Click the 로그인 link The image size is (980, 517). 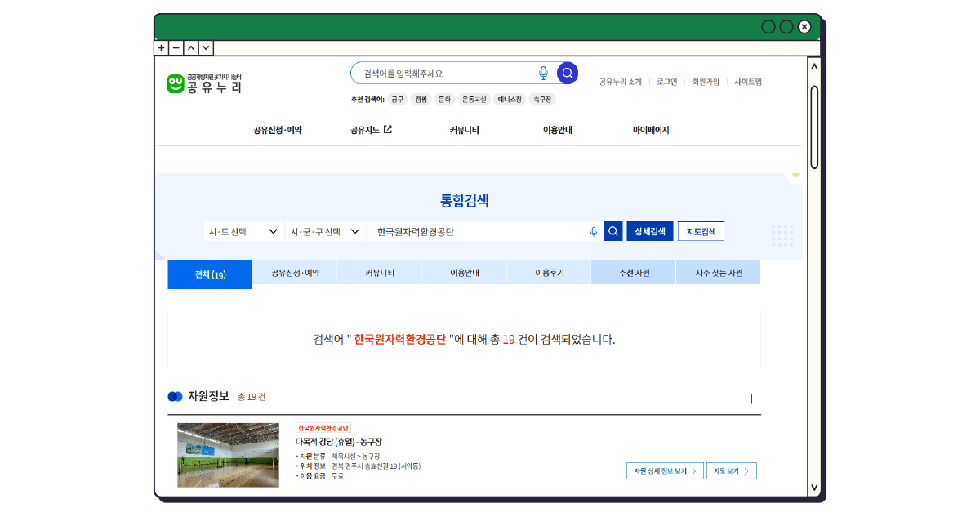[666, 82]
